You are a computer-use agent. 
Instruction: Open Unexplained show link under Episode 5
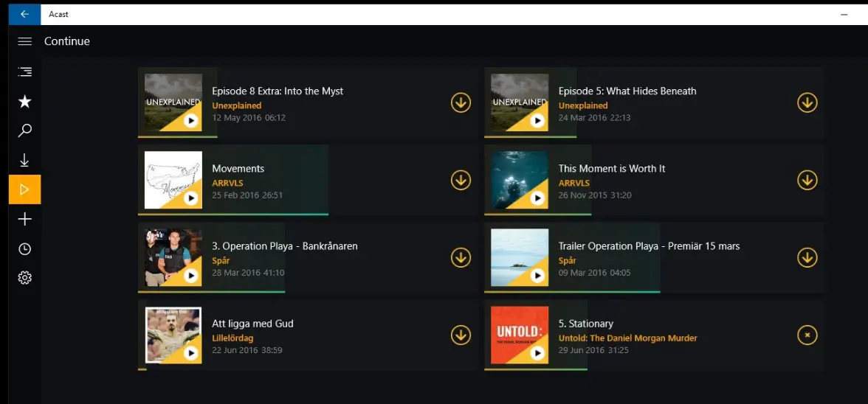click(583, 105)
